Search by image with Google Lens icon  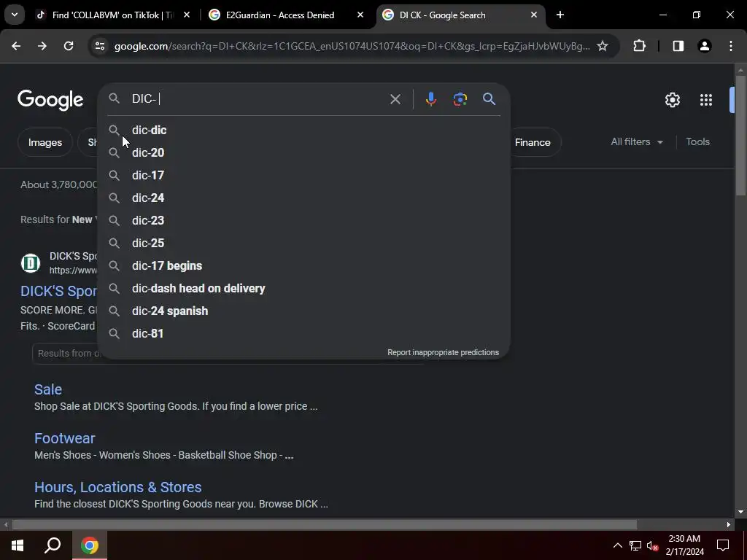(x=460, y=99)
